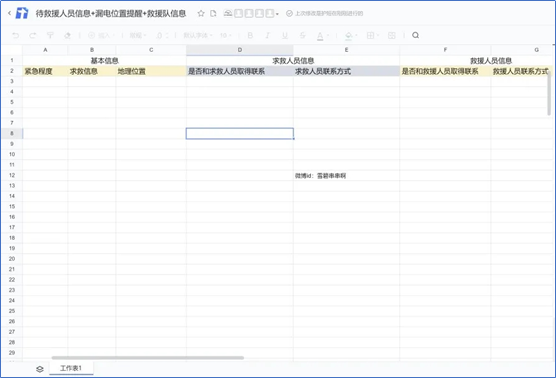Image resolution: width=556 pixels, height=378 pixels.
Task: Activate the format painter tool
Action: 50,35
